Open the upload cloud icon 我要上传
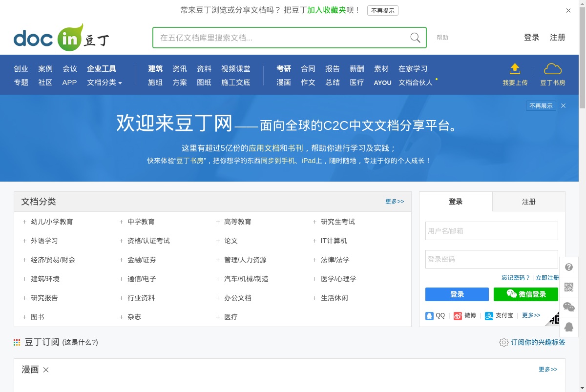The height and width of the screenshot is (392, 586). click(515, 68)
